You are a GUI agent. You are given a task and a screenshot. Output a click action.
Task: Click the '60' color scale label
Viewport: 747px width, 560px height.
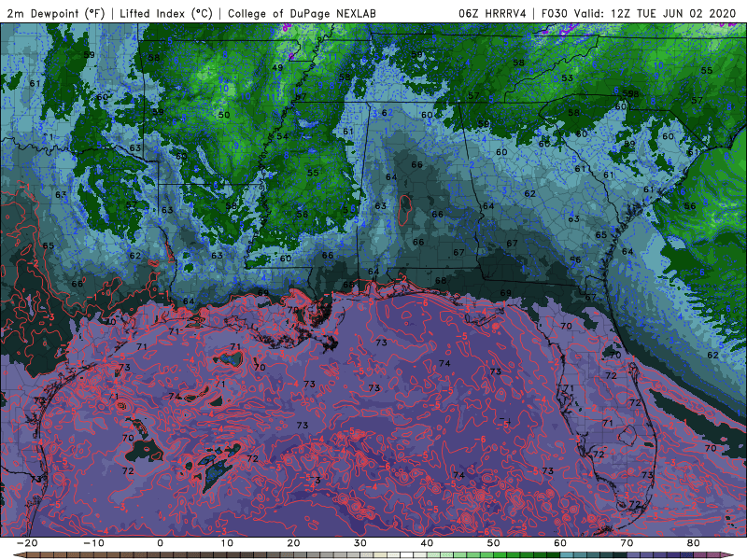tap(560, 543)
